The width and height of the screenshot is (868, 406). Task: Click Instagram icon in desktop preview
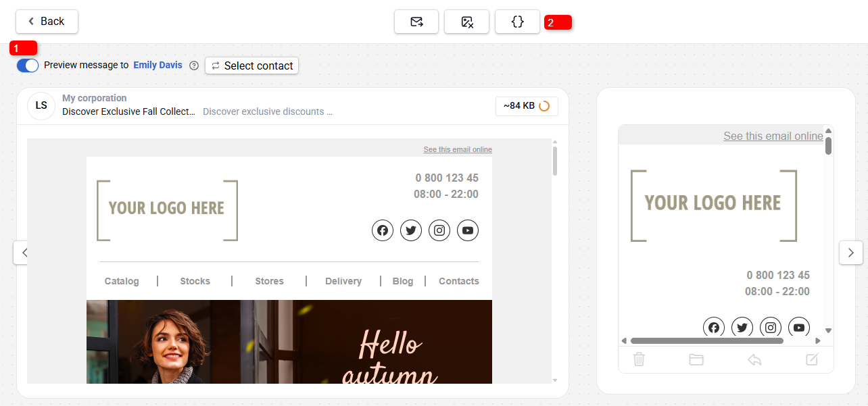tap(439, 230)
